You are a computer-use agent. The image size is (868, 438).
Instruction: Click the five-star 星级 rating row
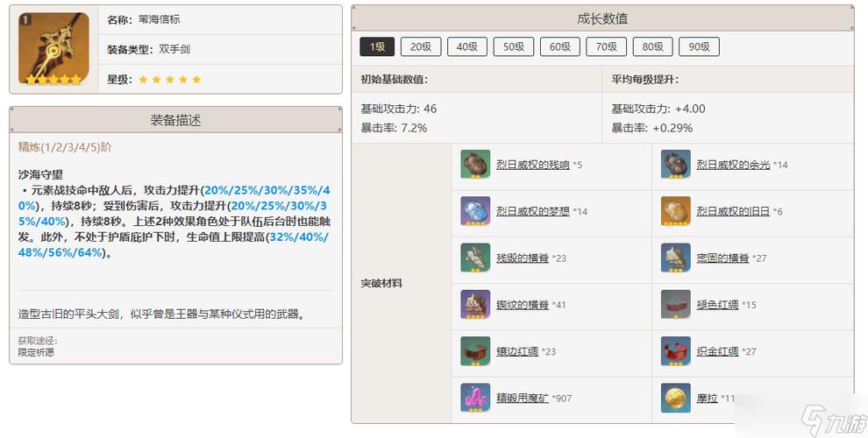click(154, 79)
